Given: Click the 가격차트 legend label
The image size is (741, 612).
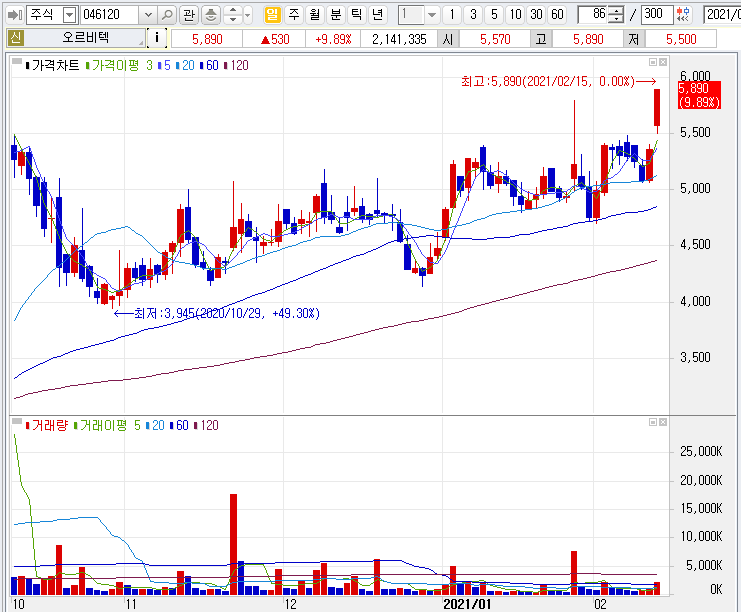Looking at the screenshot, I should [x=53, y=66].
